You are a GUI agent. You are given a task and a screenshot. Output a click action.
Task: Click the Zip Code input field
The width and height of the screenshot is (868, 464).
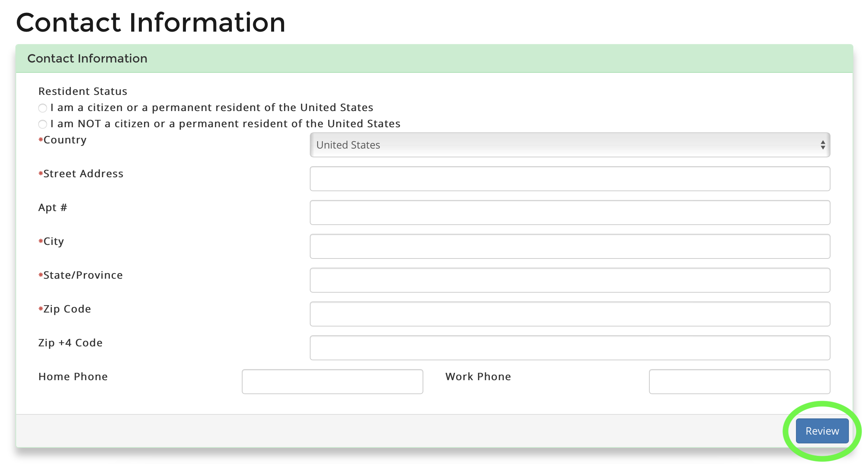click(570, 314)
